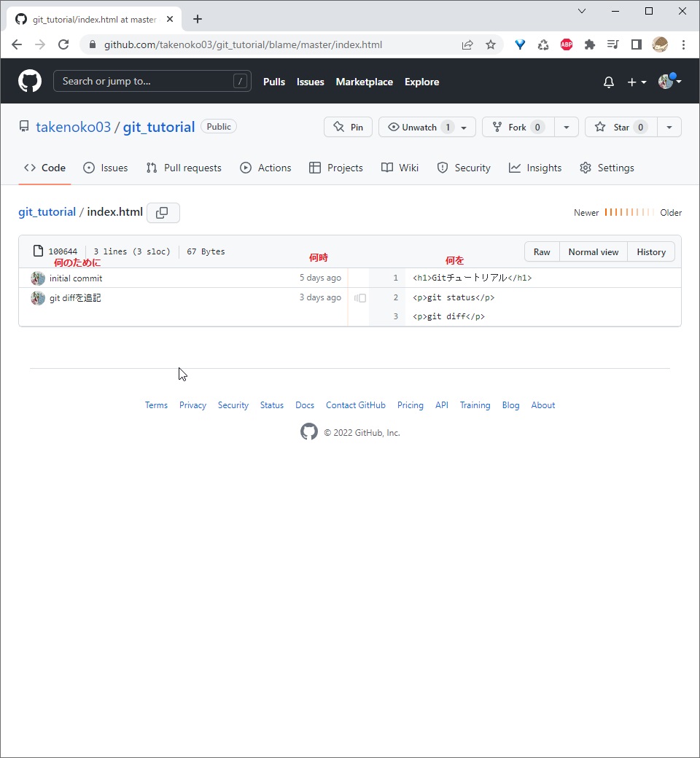Click the share page icon in address bar
700x758 pixels.
(467, 45)
